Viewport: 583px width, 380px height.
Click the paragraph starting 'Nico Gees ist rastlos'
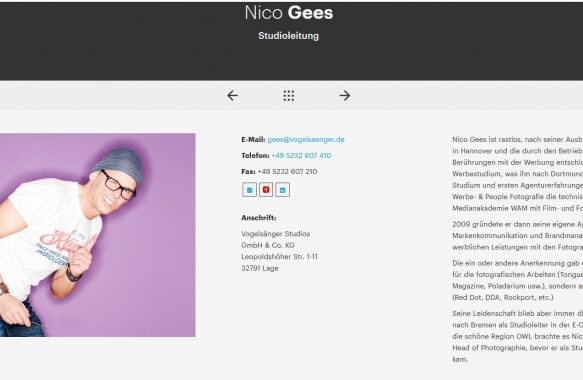(518, 174)
